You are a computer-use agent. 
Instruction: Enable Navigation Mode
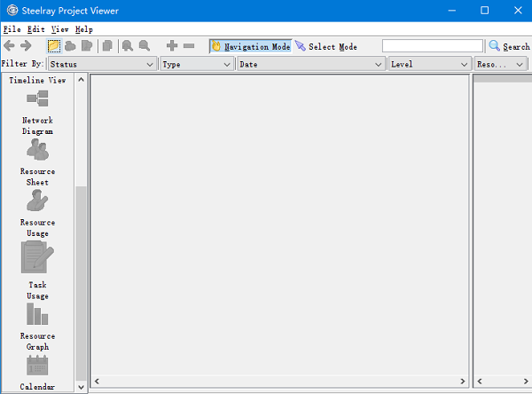(250, 46)
